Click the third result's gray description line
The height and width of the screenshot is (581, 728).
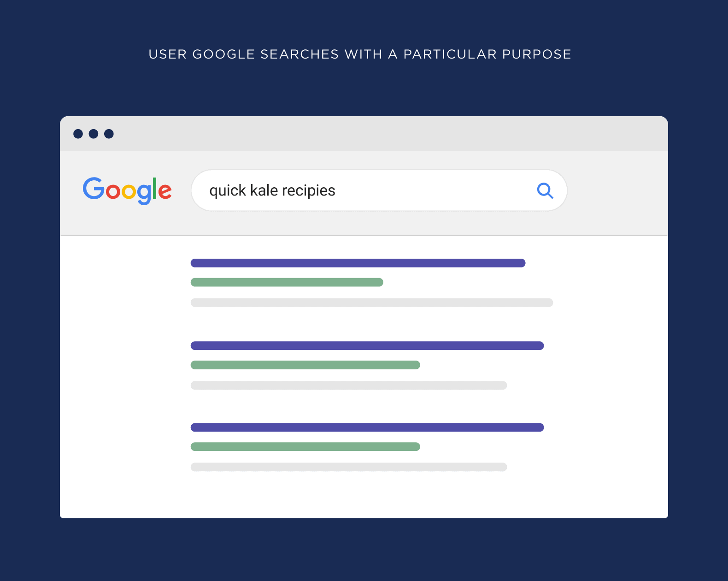click(x=349, y=467)
